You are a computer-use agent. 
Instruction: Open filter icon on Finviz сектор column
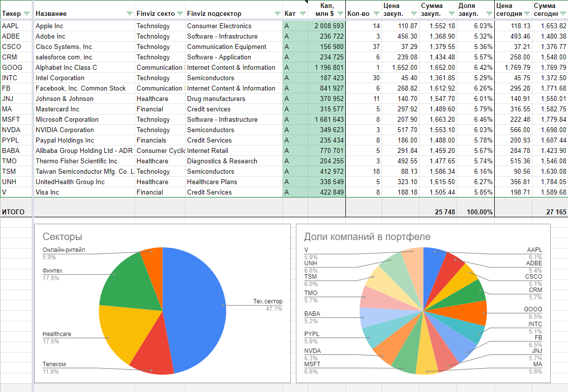click(180, 14)
